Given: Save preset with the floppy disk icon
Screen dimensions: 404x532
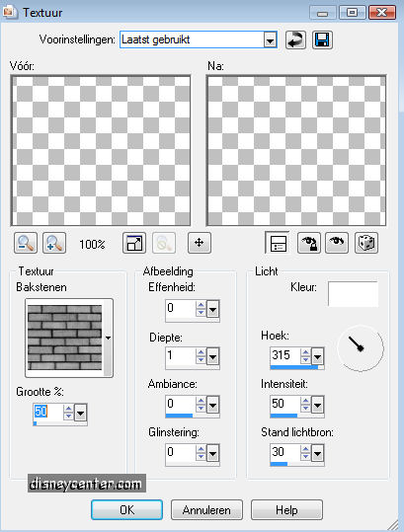Looking at the screenshot, I should tap(322, 40).
